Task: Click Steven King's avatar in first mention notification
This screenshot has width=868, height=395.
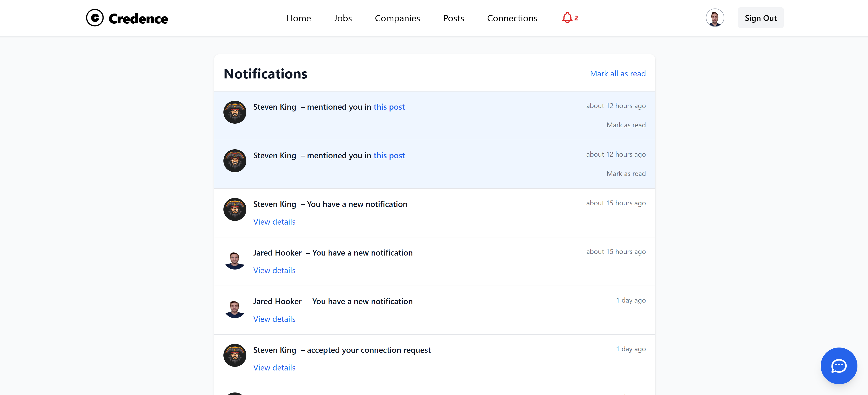Action: point(234,112)
